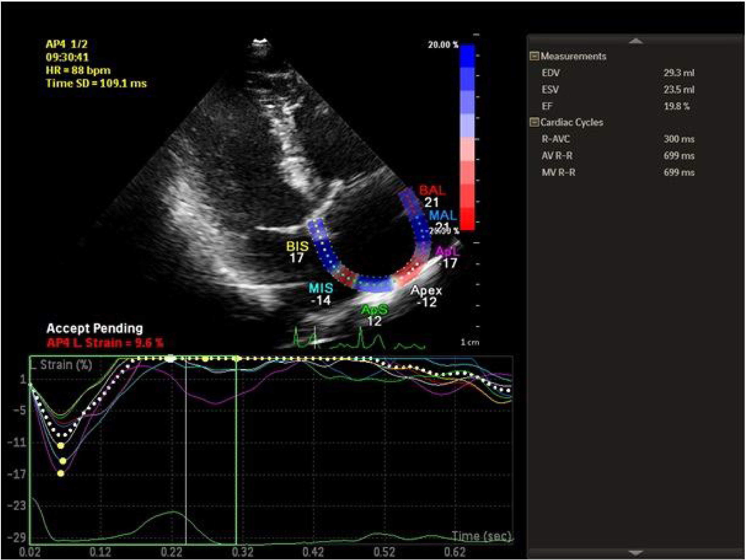746x560 pixels.
Task: Select the Apex segment label
Action: click(426, 291)
